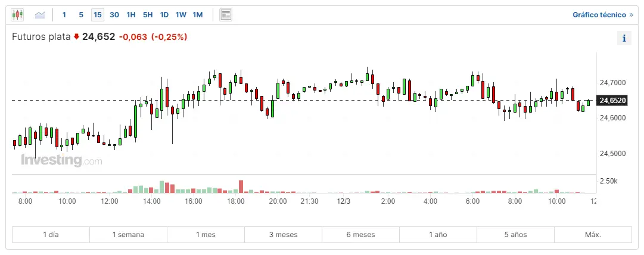
Task: Show the Máx. time range
Action: 593,235
